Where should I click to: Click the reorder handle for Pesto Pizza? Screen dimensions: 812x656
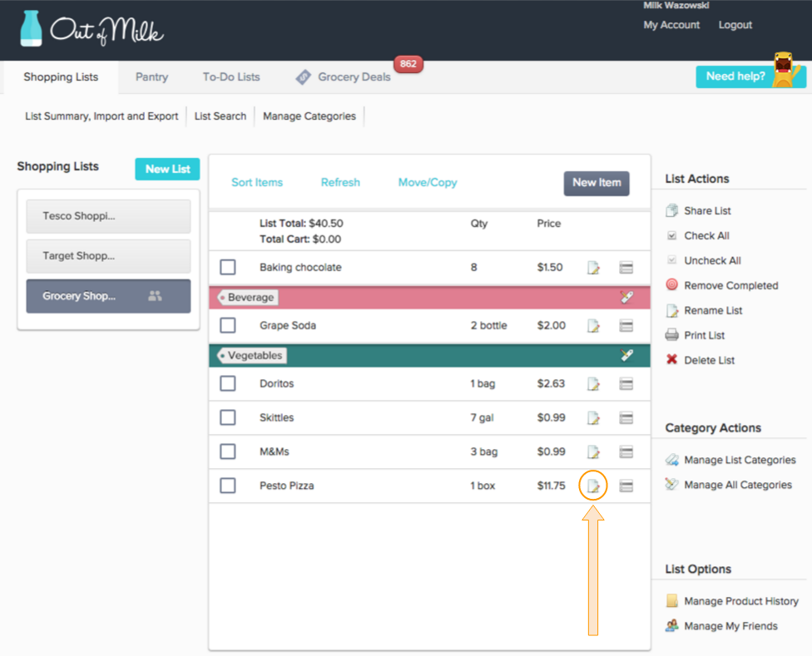pyautogui.click(x=626, y=486)
